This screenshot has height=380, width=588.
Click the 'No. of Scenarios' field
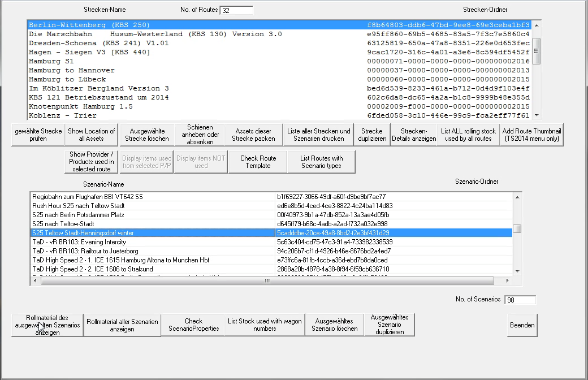click(x=519, y=300)
